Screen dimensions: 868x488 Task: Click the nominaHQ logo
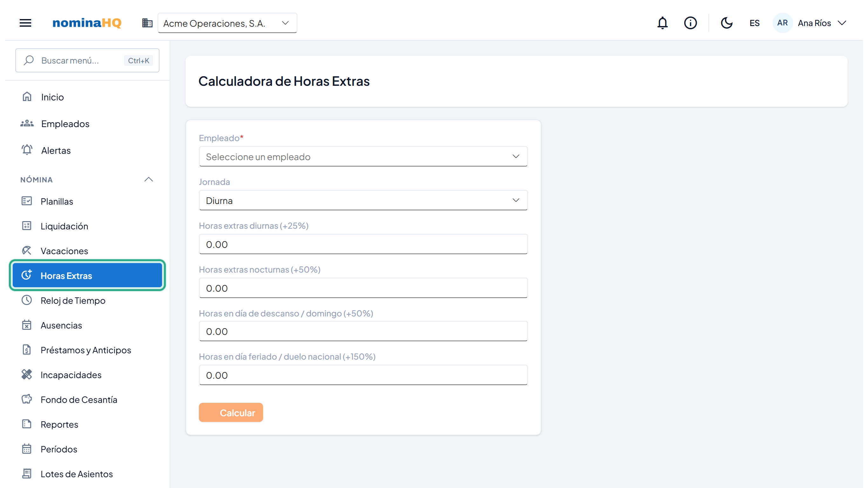[x=87, y=23]
